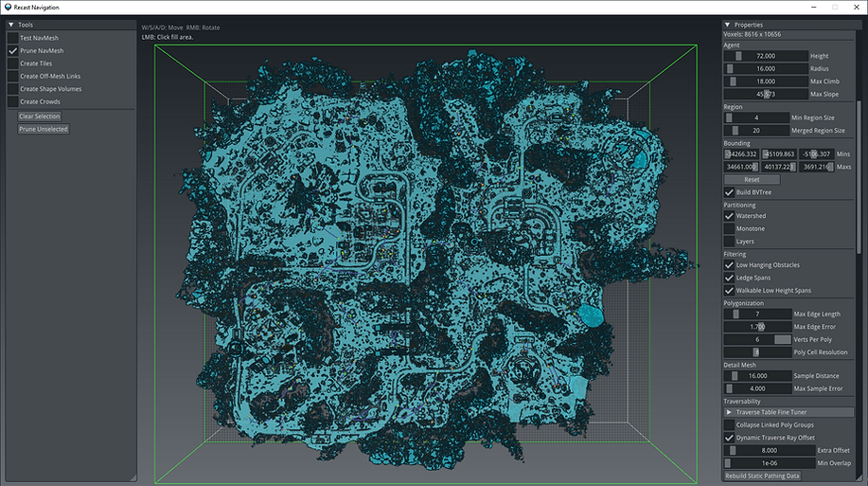Select the Create Off-Mesh Links tool
This screenshot has height=486, width=868.
(12, 76)
